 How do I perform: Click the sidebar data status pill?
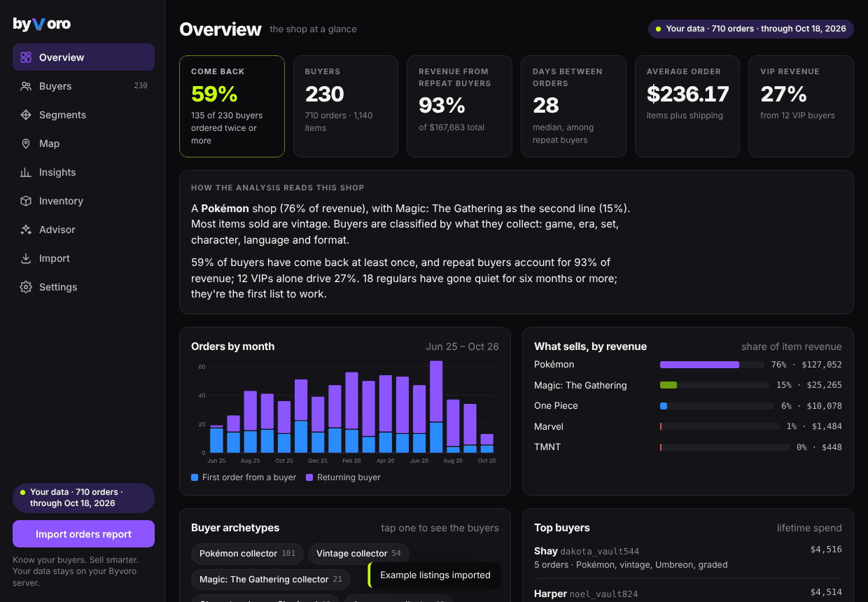pyautogui.click(x=83, y=498)
